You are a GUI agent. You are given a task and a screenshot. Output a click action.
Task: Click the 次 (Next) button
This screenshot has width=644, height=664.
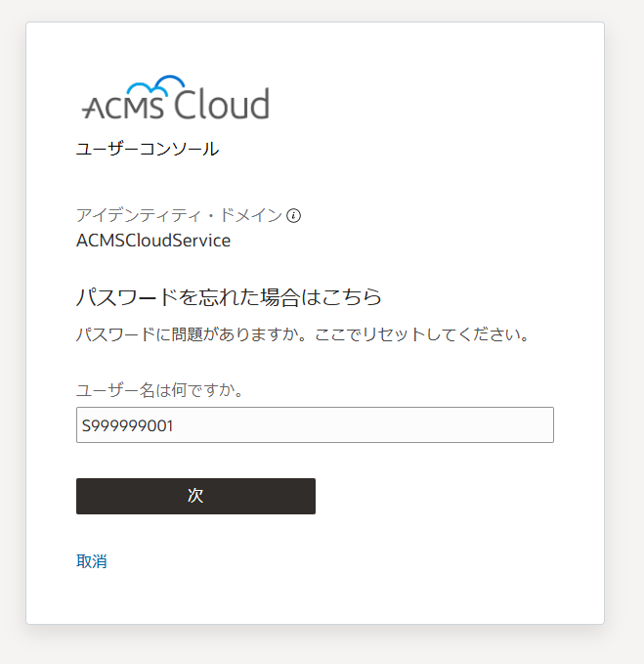[195, 497]
